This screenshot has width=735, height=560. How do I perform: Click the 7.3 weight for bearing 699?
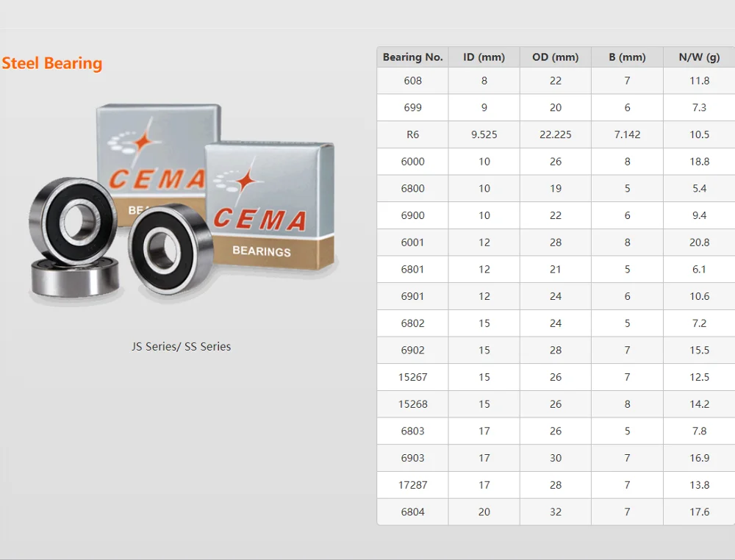pos(699,108)
